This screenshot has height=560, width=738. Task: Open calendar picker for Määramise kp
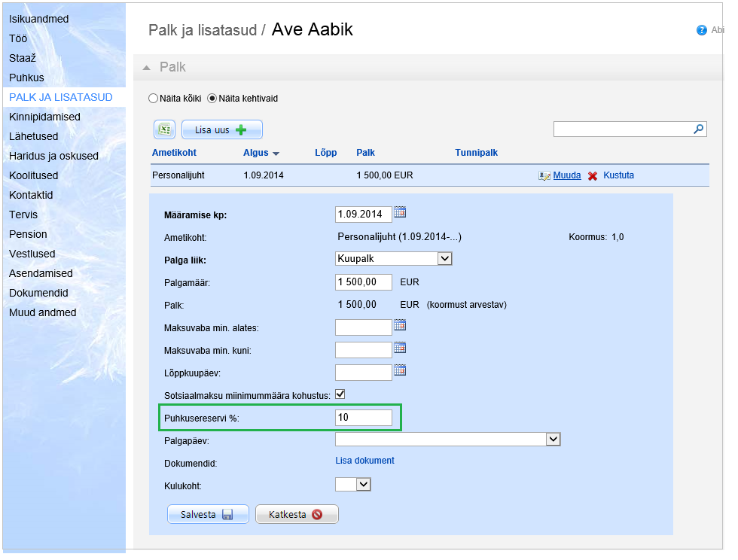pos(401,212)
